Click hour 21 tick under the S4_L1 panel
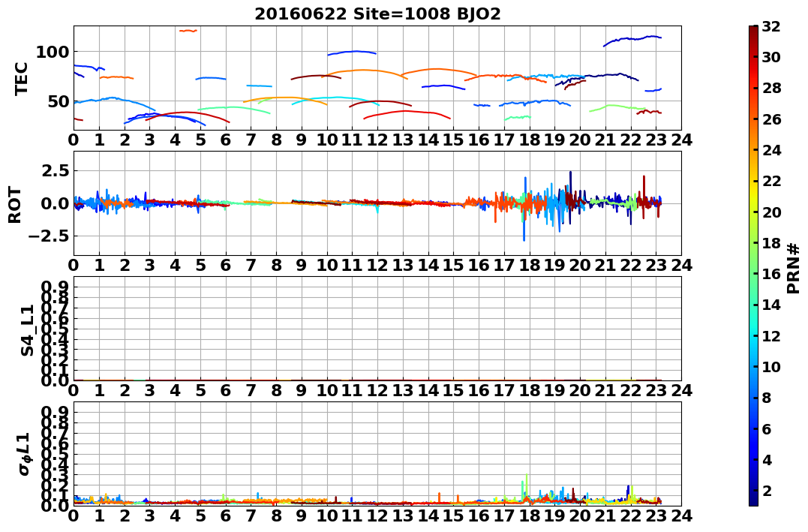Screen dimensions: 808x532 [605, 390]
